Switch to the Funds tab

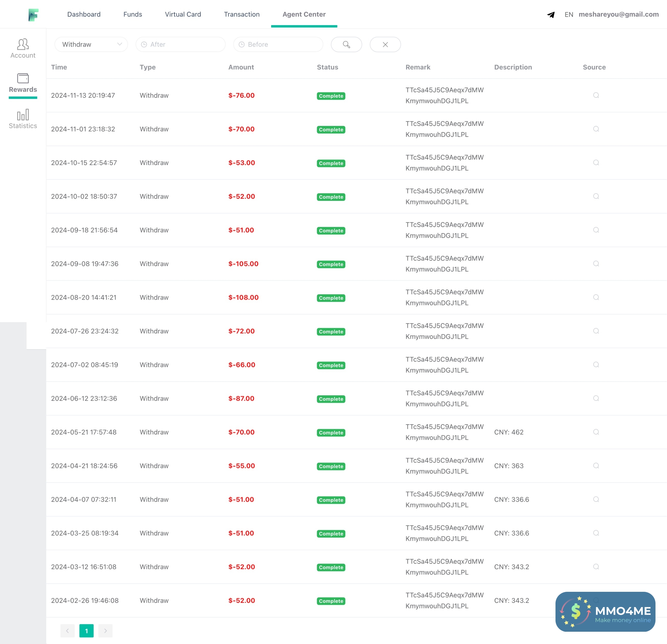pyautogui.click(x=133, y=15)
